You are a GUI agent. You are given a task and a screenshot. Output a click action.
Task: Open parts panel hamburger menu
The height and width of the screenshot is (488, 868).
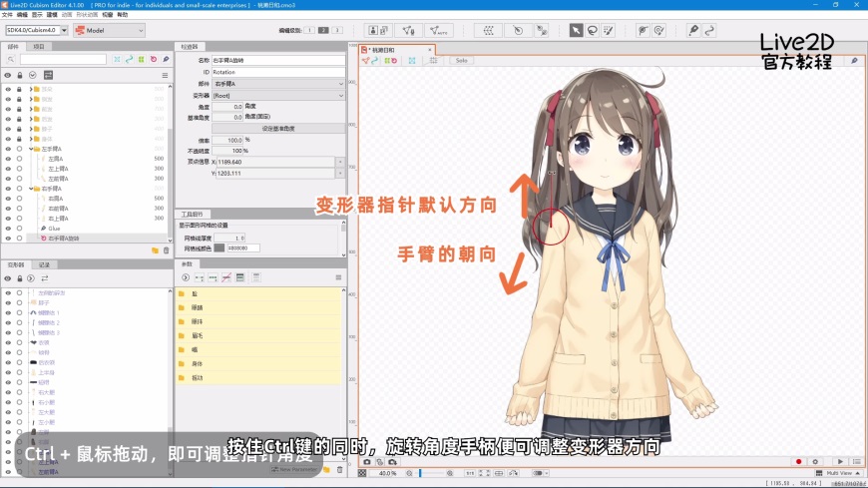click(x=165, y=75)
